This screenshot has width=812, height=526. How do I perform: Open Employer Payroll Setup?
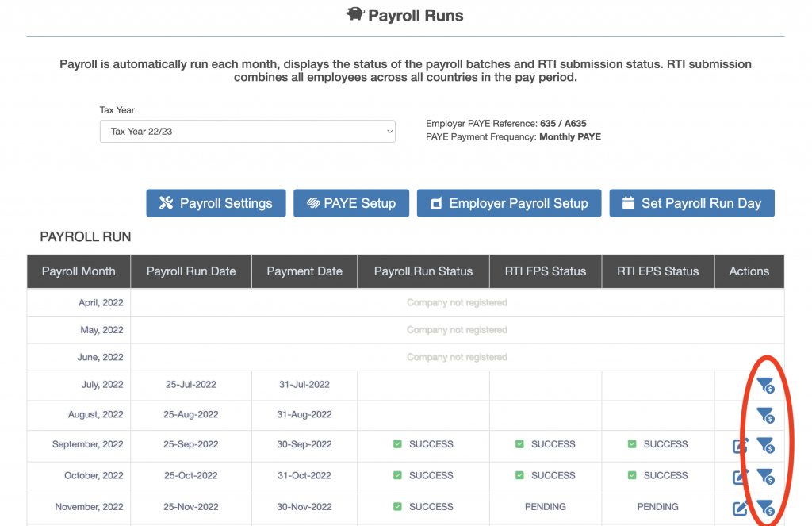click(x=508, y=203)
